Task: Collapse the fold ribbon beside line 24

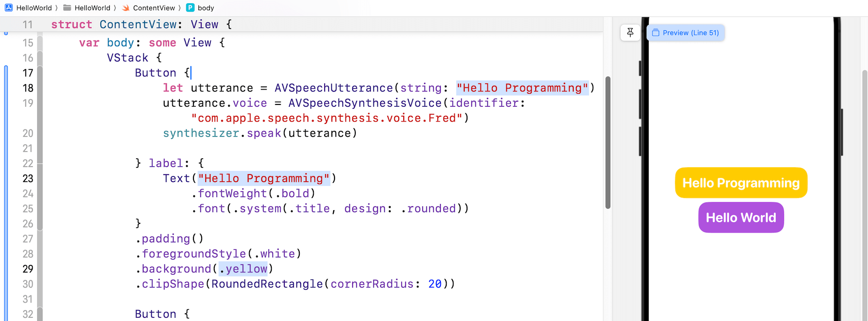Action: coord(40,194)
